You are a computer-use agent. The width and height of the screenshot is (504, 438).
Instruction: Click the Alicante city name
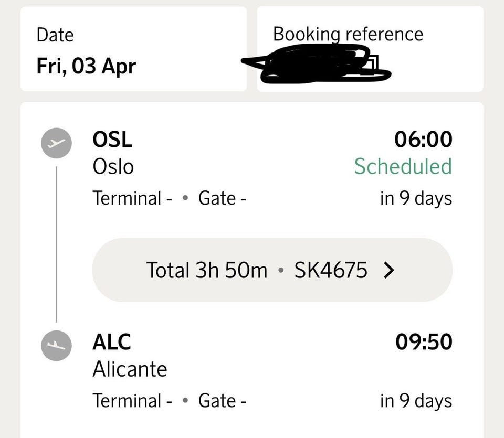130,369
